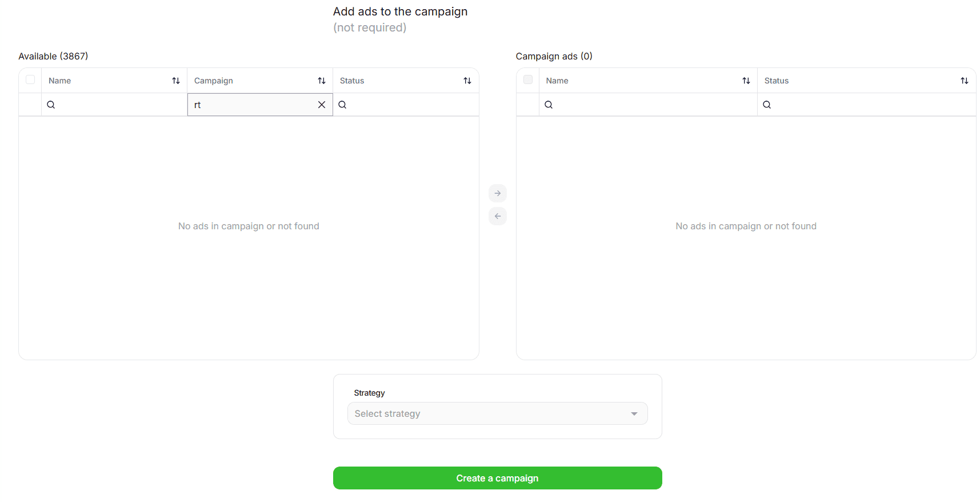Sort Campaign ads by Status column
Screen dimensions: 980x502
point(965,81)
